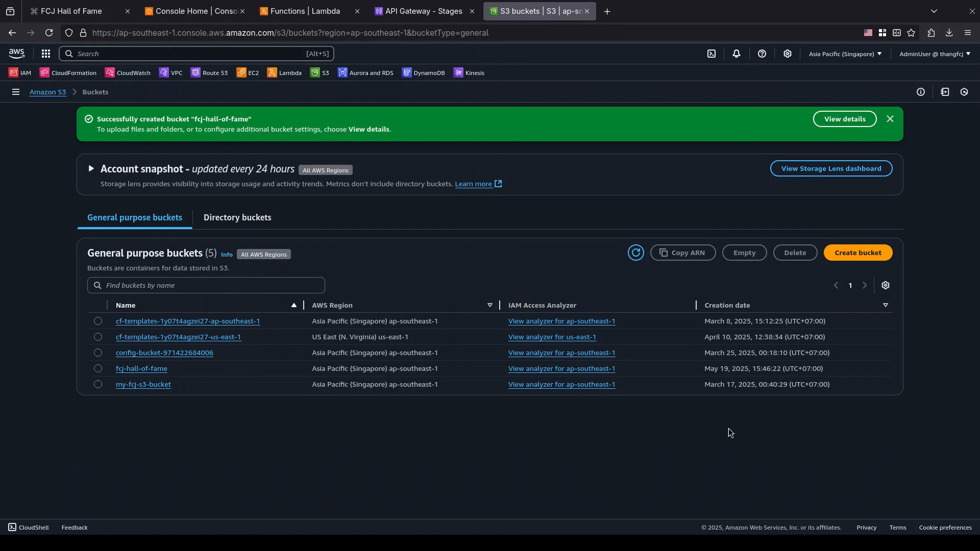Switch to Directory buckets tab
Image resolution: width=980 pixels, height=551 pixels.
(237, 218)
